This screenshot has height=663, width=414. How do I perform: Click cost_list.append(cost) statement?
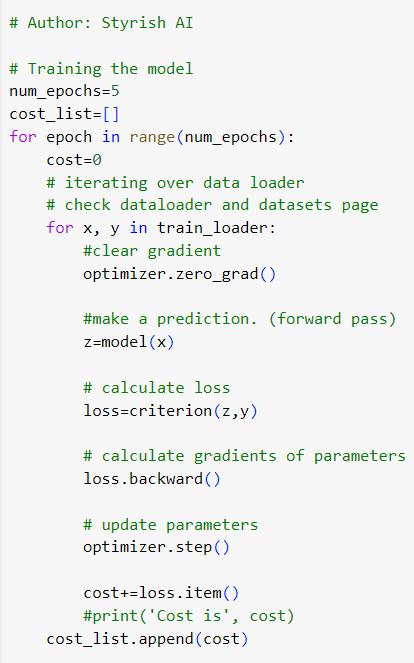148,639
